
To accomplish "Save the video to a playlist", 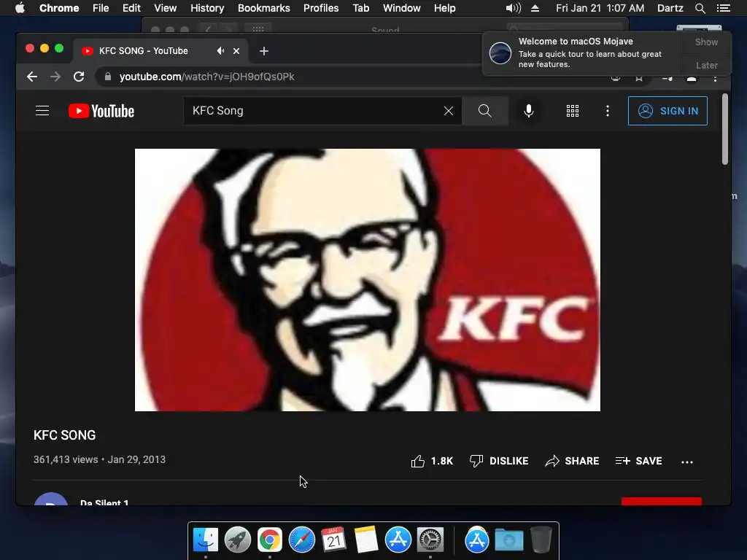I will tap(638, 461).
